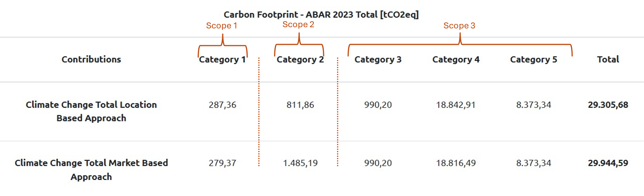Click the Category 4 column header
The width and height of the screenshot is (644, 196).
[456, 60]
